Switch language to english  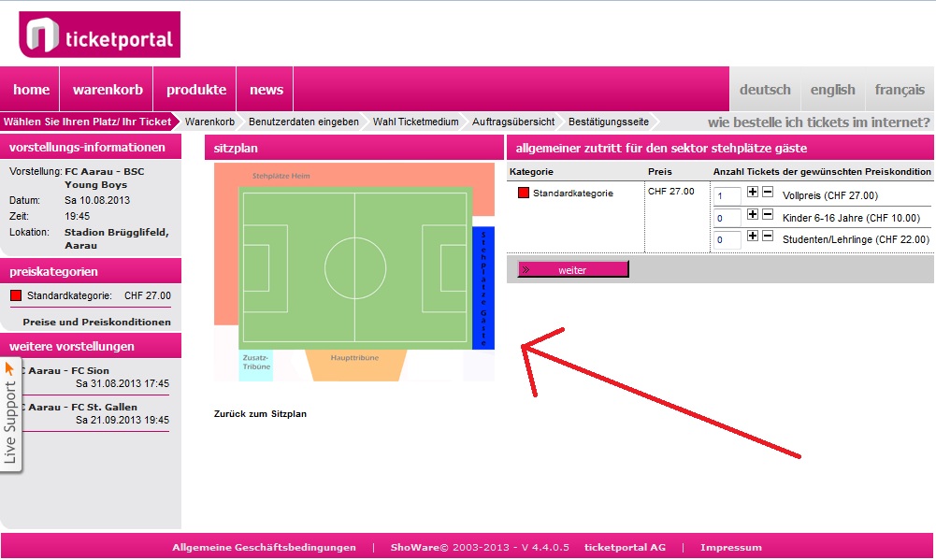pos(832,90)
